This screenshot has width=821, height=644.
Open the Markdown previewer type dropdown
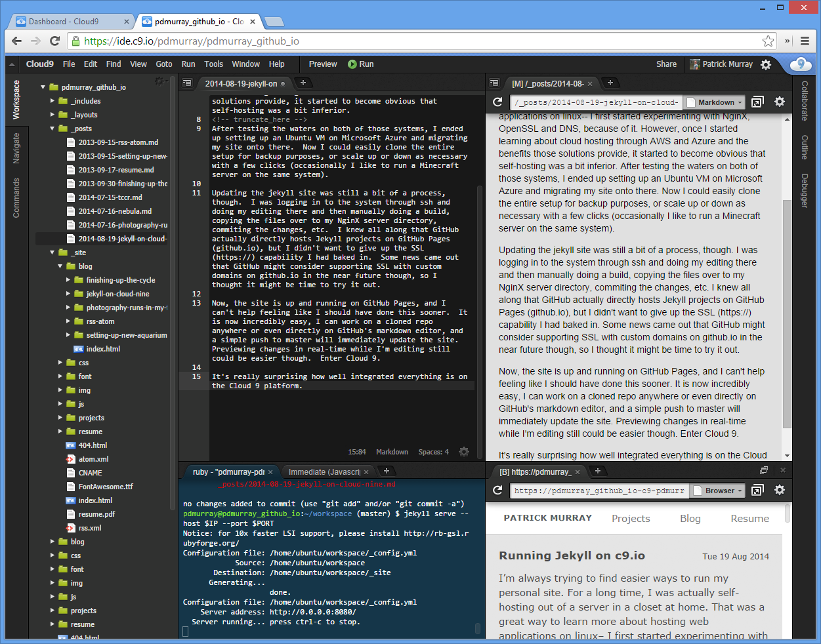pyautogui.click(x=714, y=102)
